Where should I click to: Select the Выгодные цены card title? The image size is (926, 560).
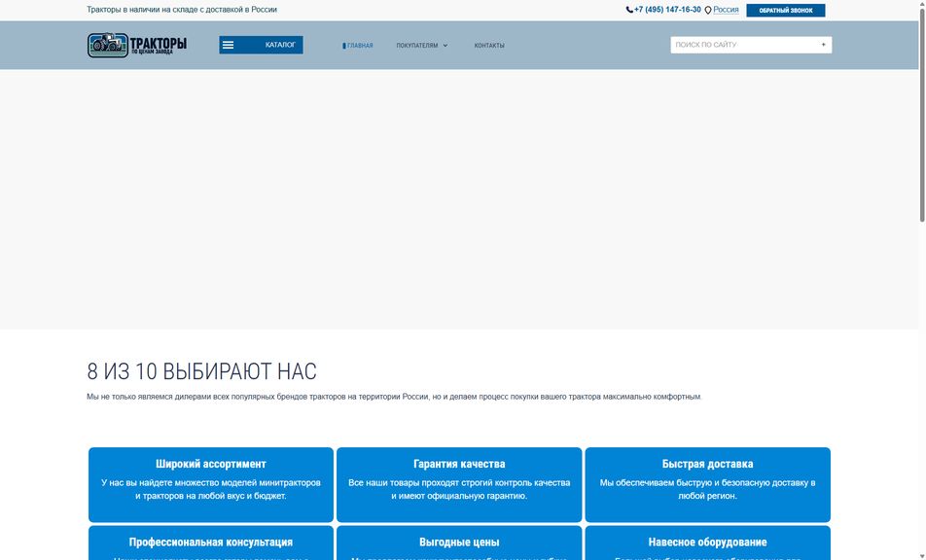coord(459,542)
